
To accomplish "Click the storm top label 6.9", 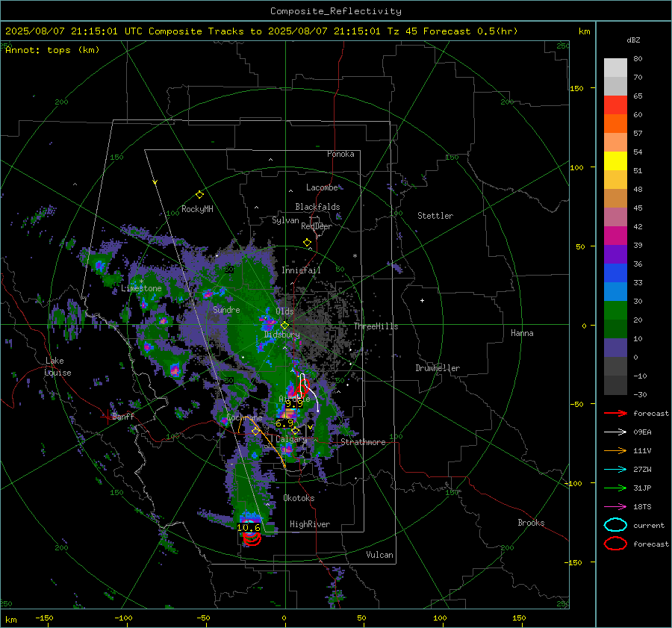I will [x=284, y=423].
